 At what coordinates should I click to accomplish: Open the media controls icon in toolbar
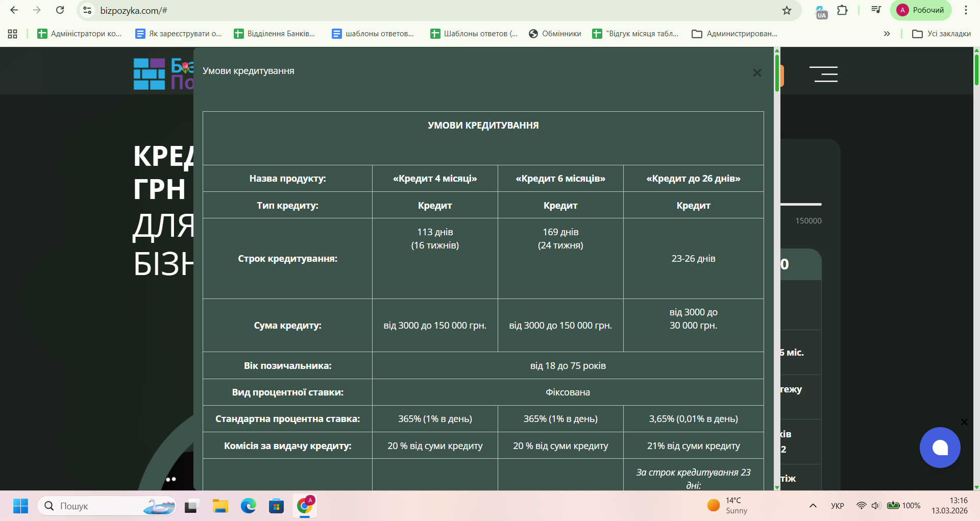tap(876, 10)
